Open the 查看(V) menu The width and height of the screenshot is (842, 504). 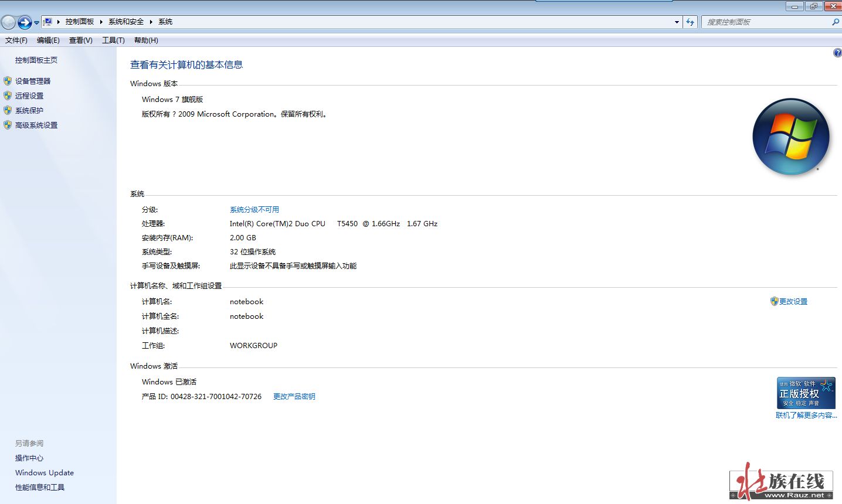tap(80, 40)
